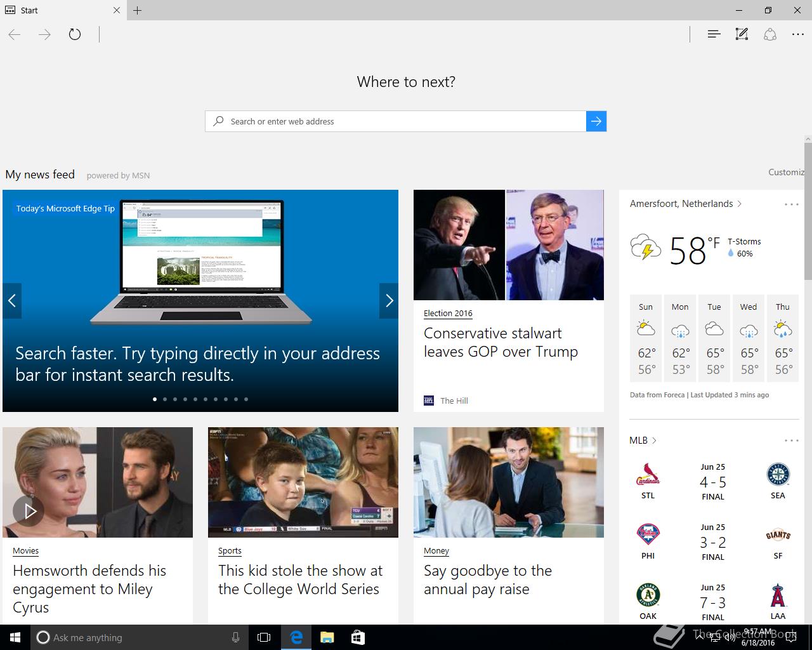Viewport: 812px width, 650px height.
Task: Open the More actions ellipsis menu
Action: (798, 34)
